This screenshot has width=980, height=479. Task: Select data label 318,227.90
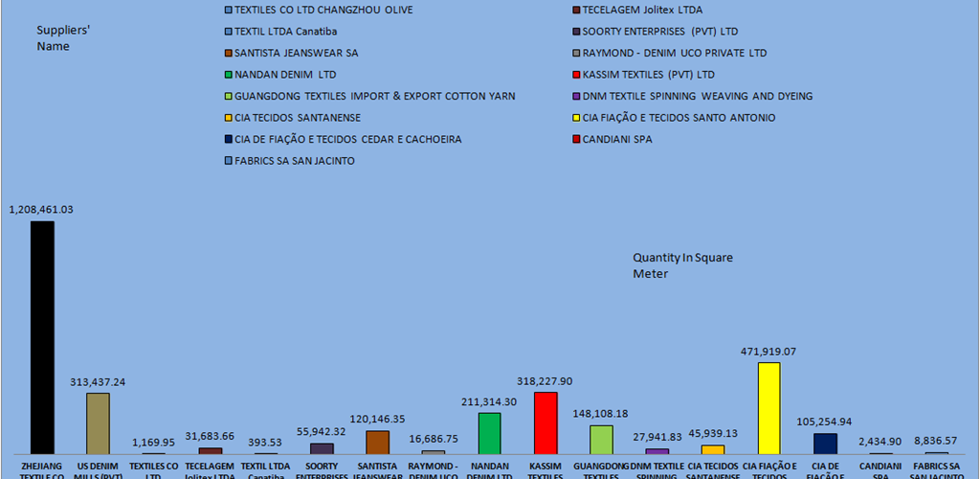point(545,381)
